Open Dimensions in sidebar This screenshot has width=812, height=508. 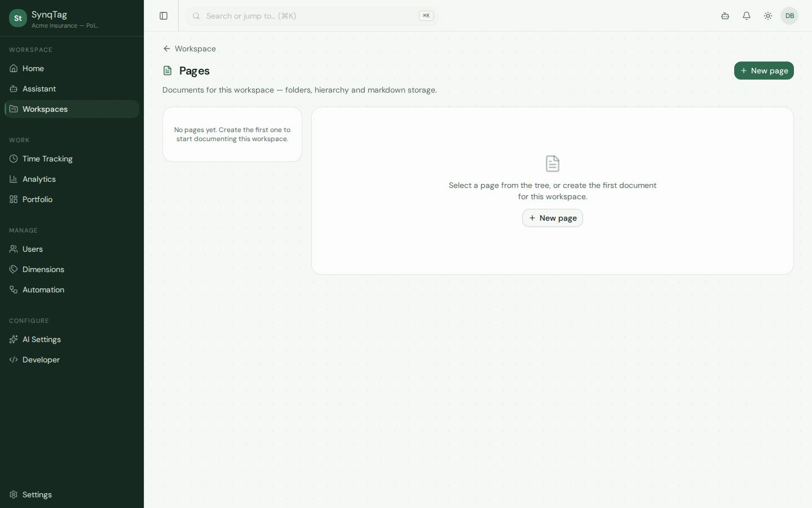[72, 269]
